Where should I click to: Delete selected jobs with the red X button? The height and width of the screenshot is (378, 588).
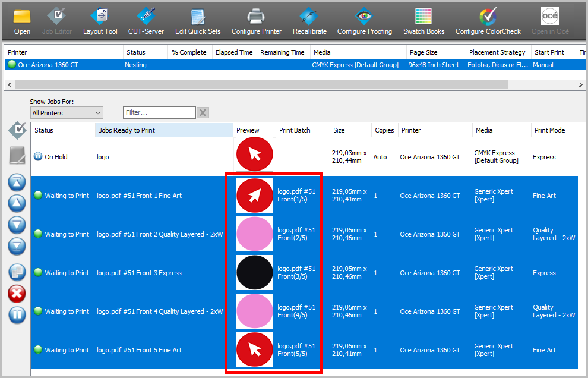pos(17,293)
